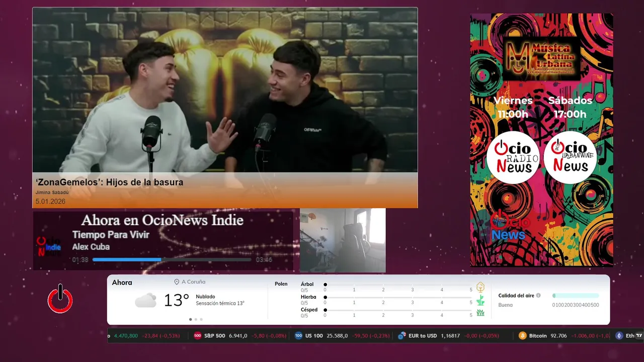Click the article date 5.01.2026
644x362 pixels.
click(50, 202)
